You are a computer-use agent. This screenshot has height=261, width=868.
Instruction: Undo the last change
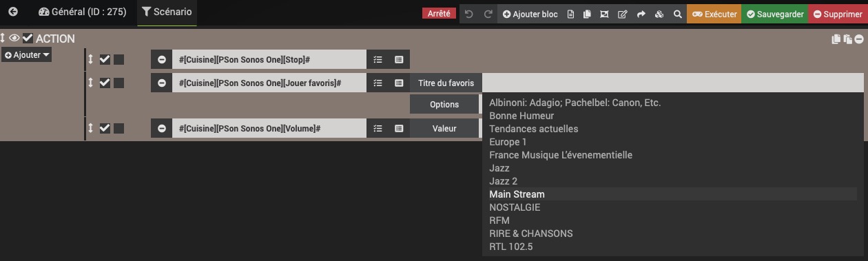point(469,14)
